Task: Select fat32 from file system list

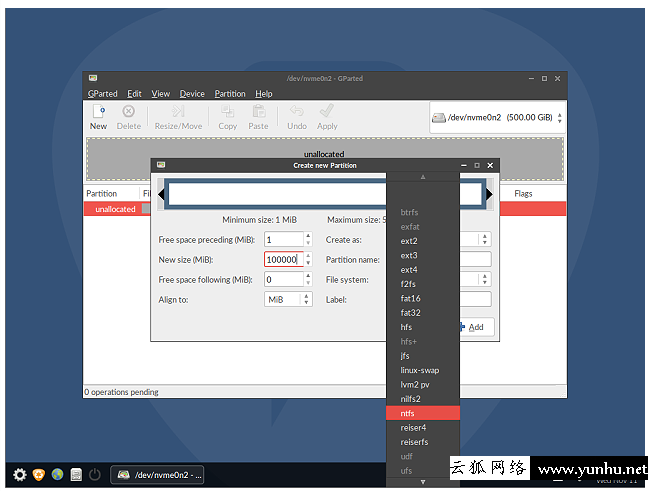Action: (423, 313)
